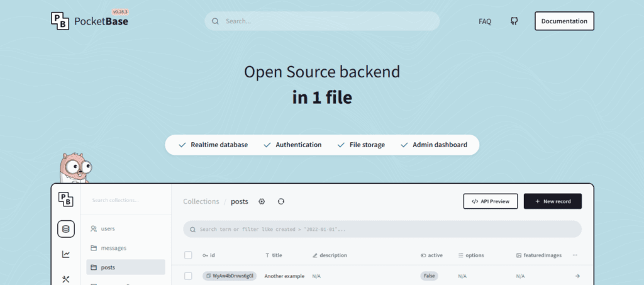The image size is (644, 285).
Task: Open the Documentation button
Action: [564, 21]
